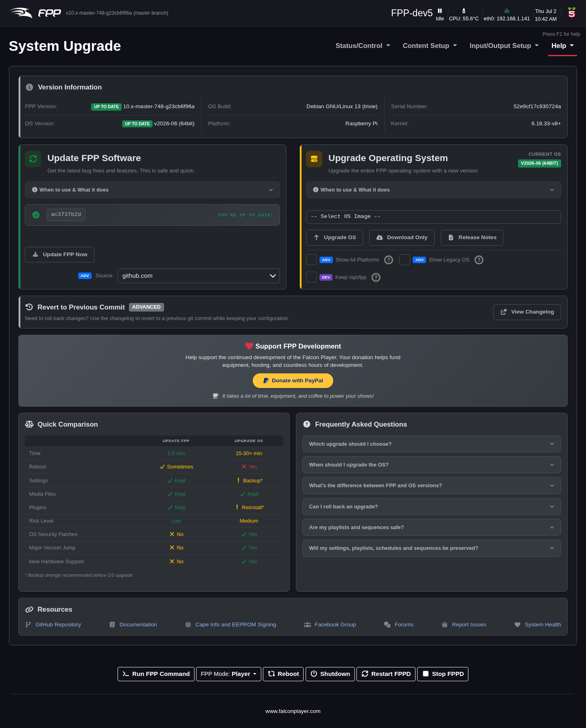Image resolution: width=586 pixels, height=728 pixels.
Task: Click the Resources chain link icon
Action: coord(29,609)
